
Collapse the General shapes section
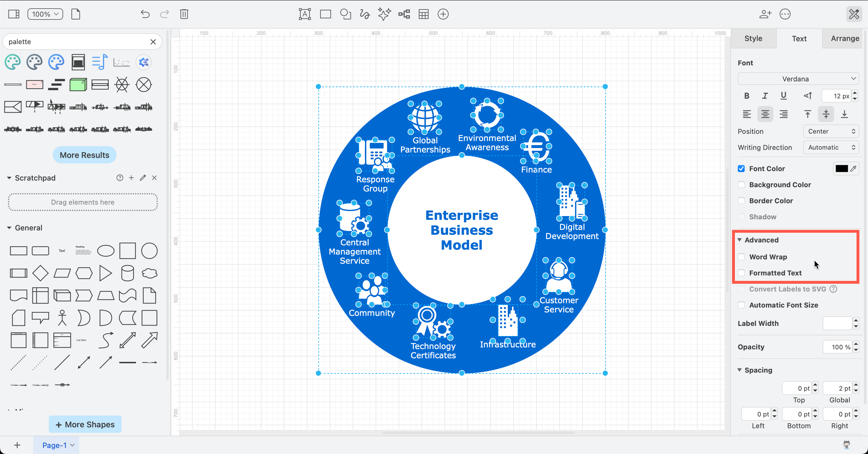[x=9, y=228]
